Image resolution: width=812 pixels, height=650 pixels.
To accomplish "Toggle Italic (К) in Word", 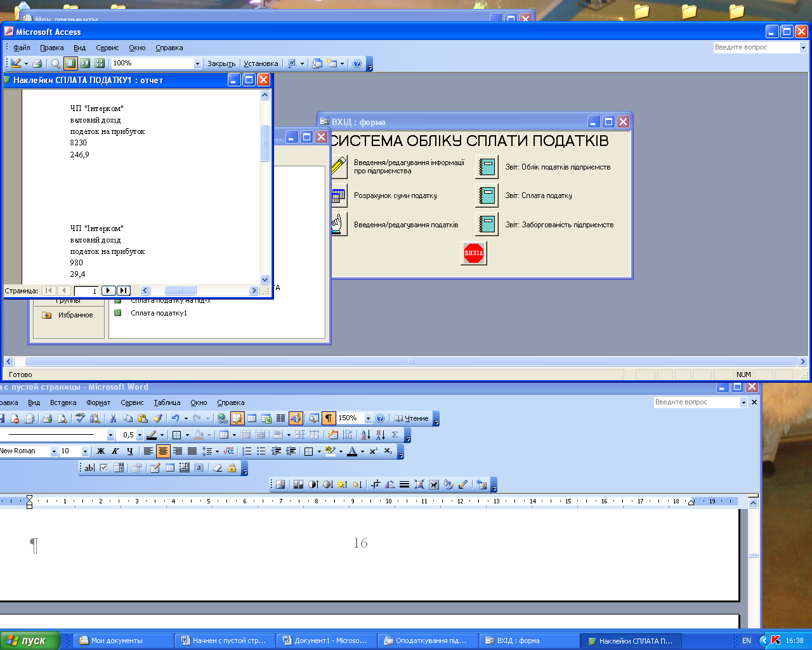I will point(115,451).
